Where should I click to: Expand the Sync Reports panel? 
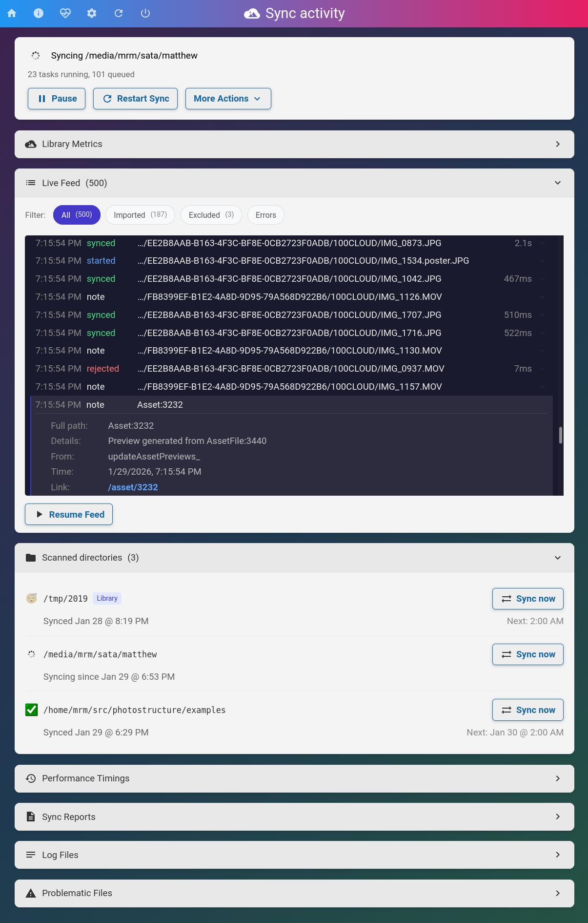294,817
